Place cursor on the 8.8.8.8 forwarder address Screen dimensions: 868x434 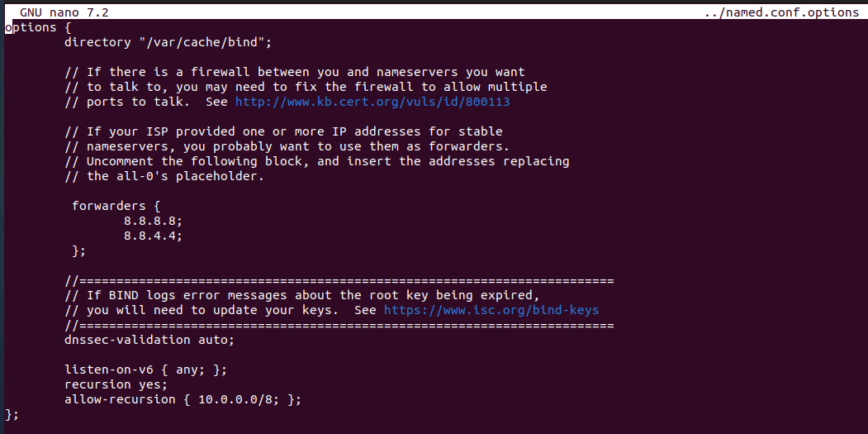[x=153, y=221]
